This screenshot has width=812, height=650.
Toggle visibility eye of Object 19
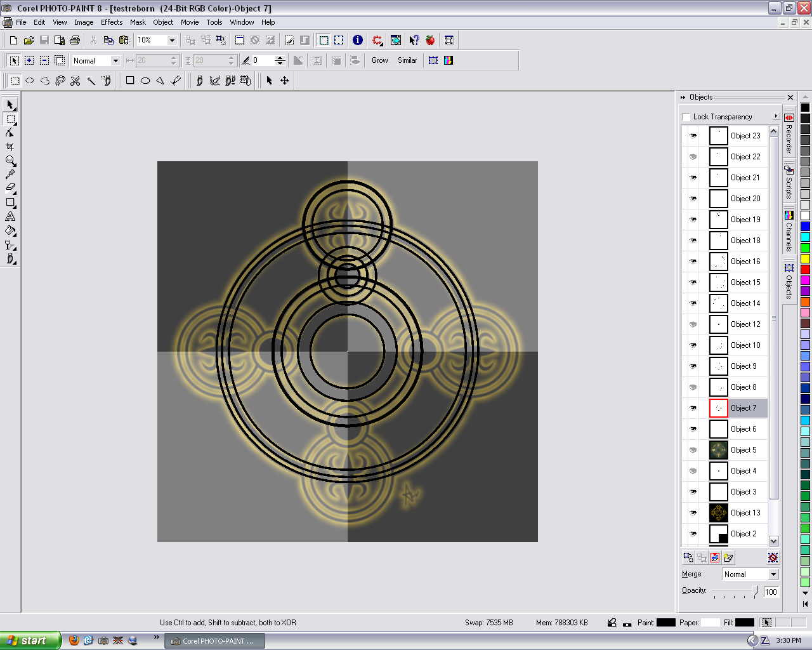click(x=693, y=220)
